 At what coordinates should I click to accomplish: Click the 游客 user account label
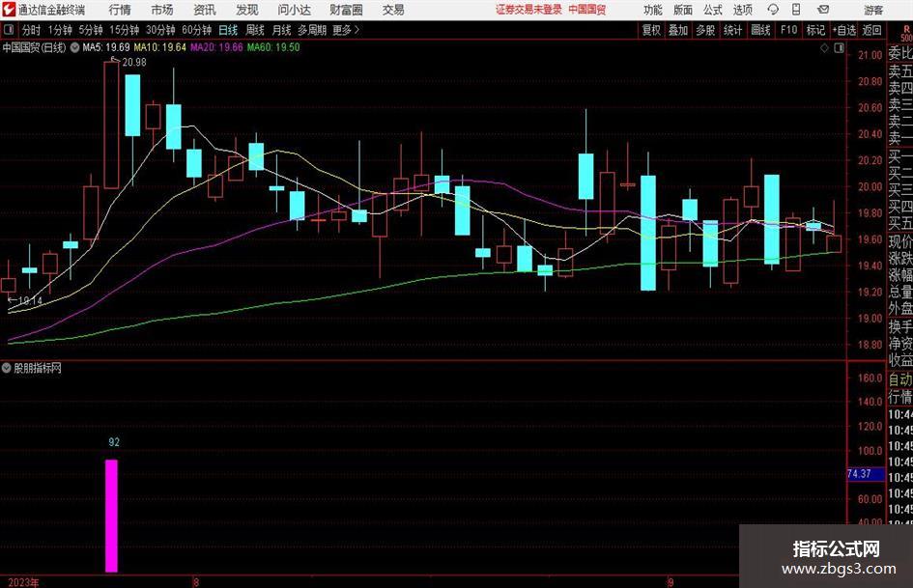pos(873,10)
